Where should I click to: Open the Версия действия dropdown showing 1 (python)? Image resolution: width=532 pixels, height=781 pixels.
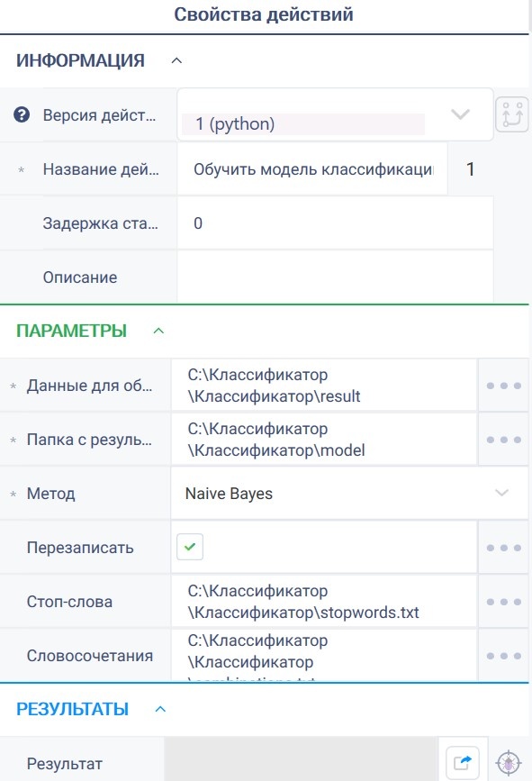[335, 115]
